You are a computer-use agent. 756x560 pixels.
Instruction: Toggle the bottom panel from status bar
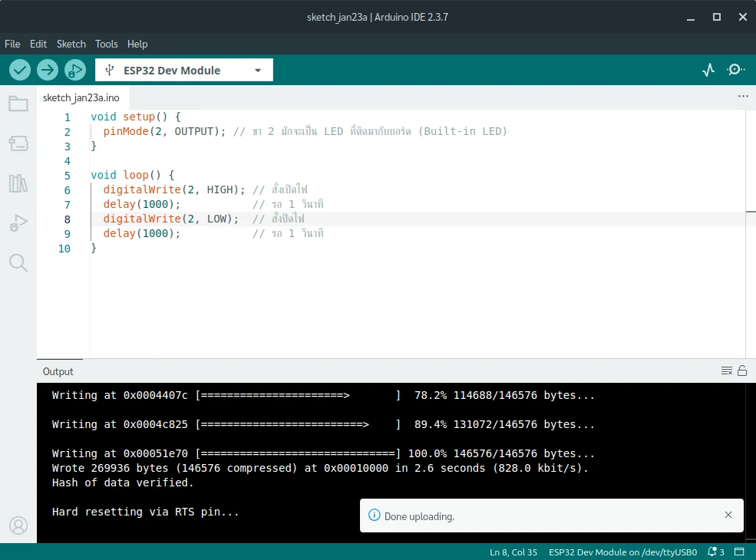[740, 552]
